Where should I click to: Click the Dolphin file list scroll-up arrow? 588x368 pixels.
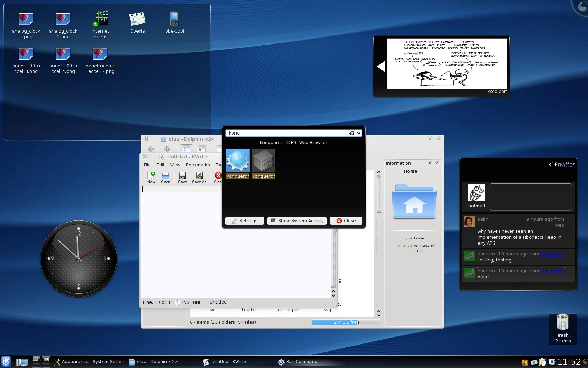(x=379, y=172)
